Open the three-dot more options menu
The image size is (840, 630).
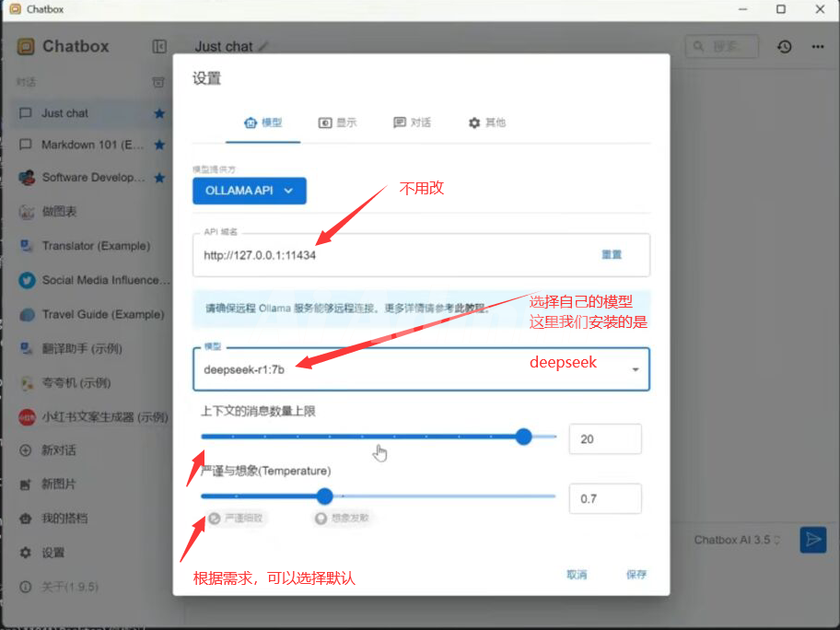[x=817, y=46]
